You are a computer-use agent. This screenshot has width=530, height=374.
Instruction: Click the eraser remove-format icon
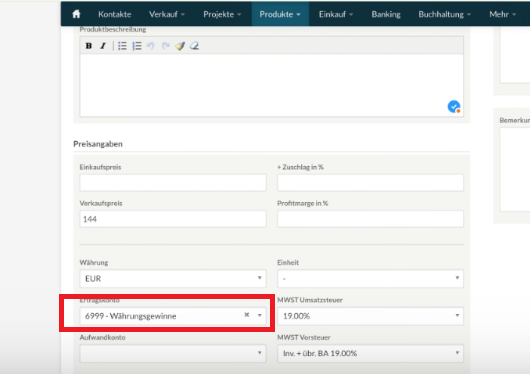click(x=194, y=46)
